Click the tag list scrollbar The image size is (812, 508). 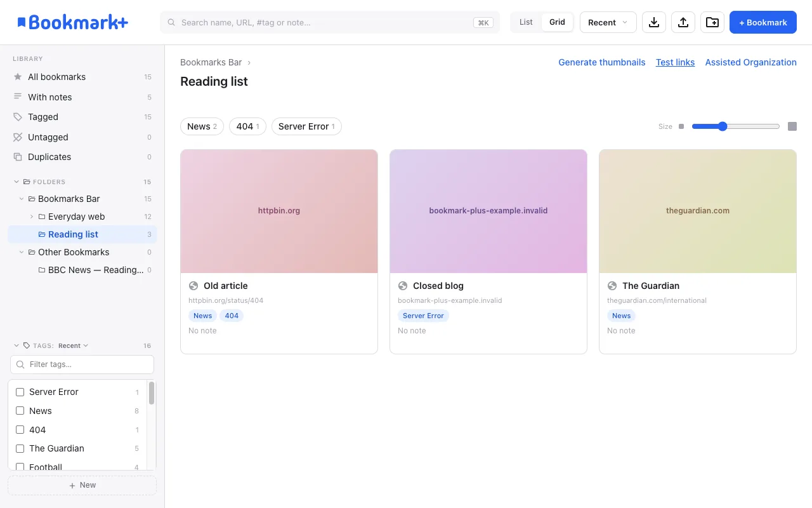tap(152, 393)
